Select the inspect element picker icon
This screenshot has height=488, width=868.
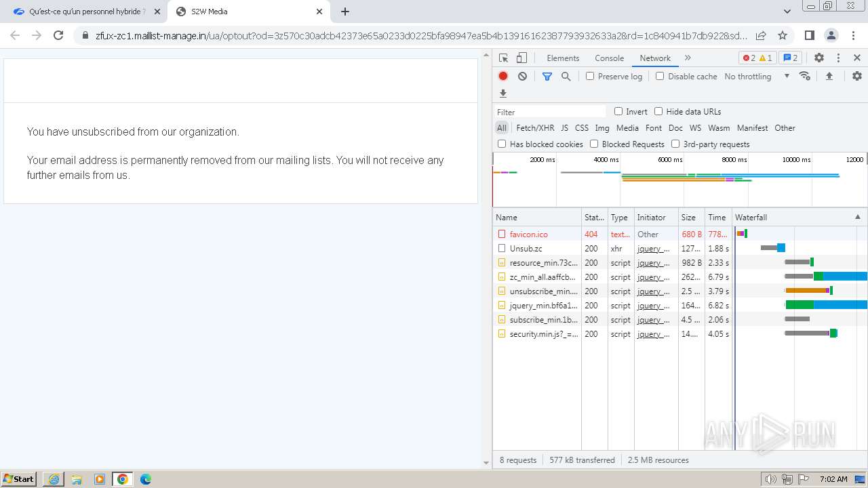pos(503,58)
